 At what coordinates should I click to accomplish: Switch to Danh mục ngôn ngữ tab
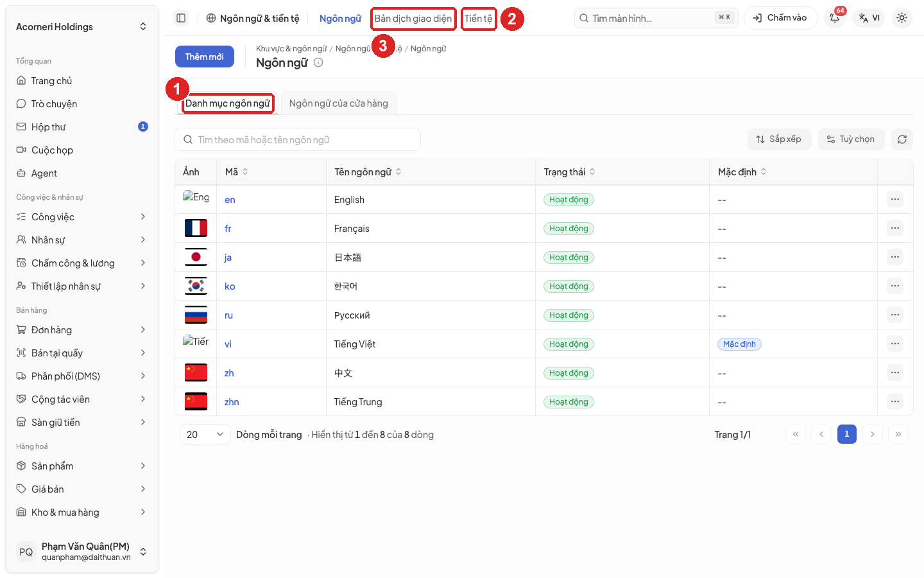coord(228,103)
